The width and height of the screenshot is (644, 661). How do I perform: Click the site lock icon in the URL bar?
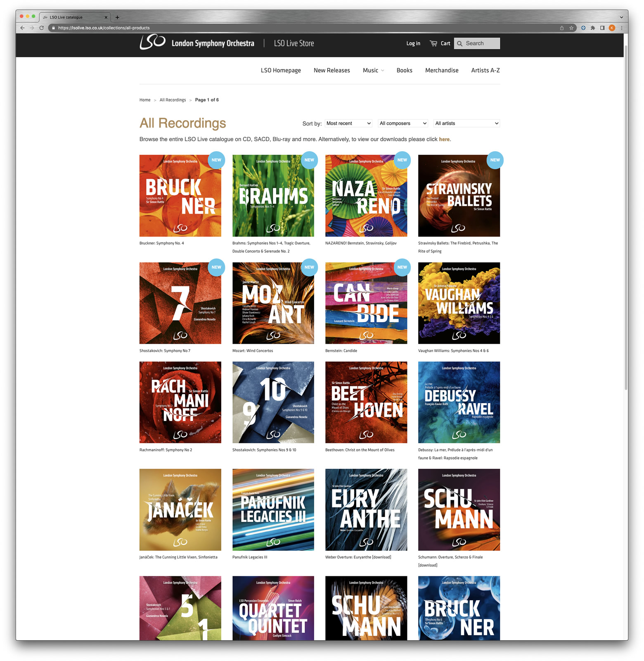point(53,28)
